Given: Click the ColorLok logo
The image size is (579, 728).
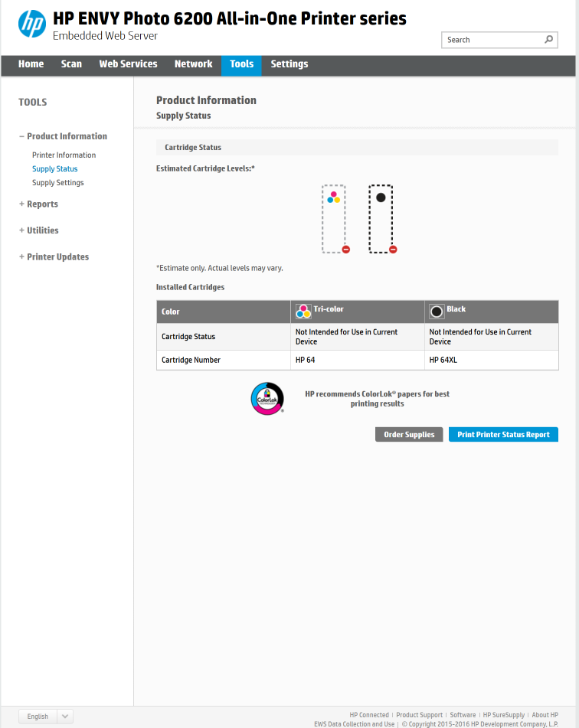Looking at the screenshot, I should coord(267,398).
